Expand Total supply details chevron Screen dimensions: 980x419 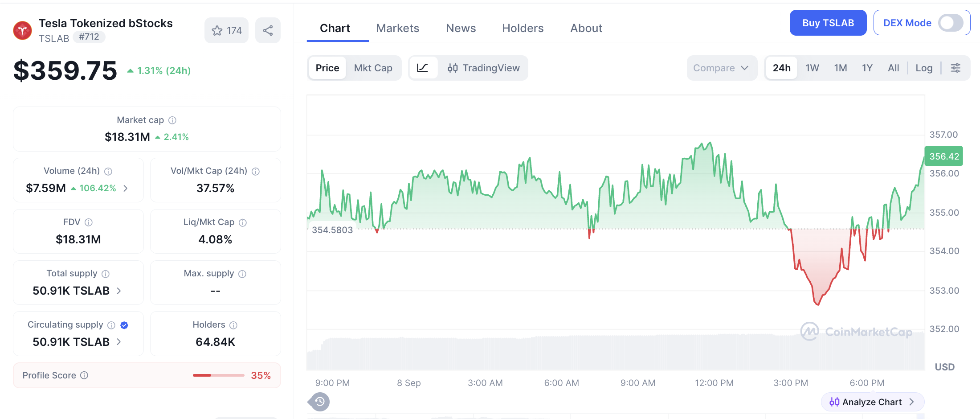(x=119, y=291)
